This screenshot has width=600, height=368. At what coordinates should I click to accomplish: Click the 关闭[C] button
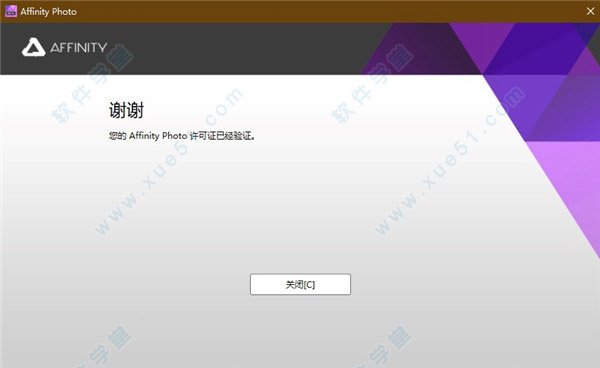tap(300, 284)
